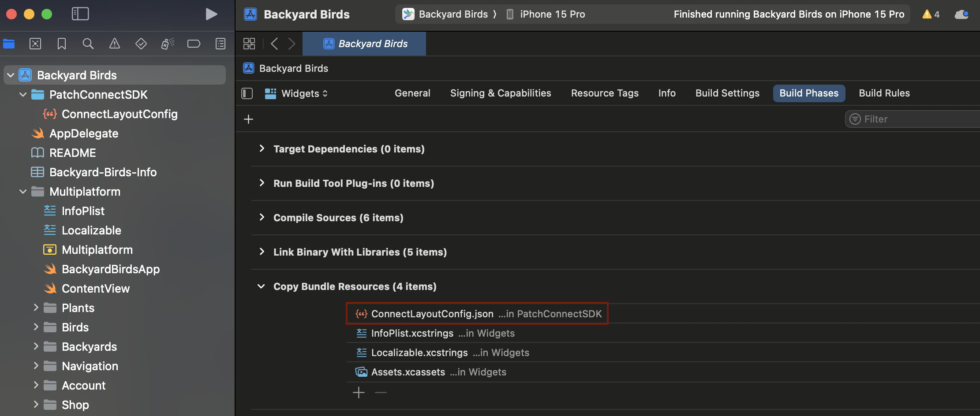
Task: Show the 4 warnings indicator
Action: (931, 14)
